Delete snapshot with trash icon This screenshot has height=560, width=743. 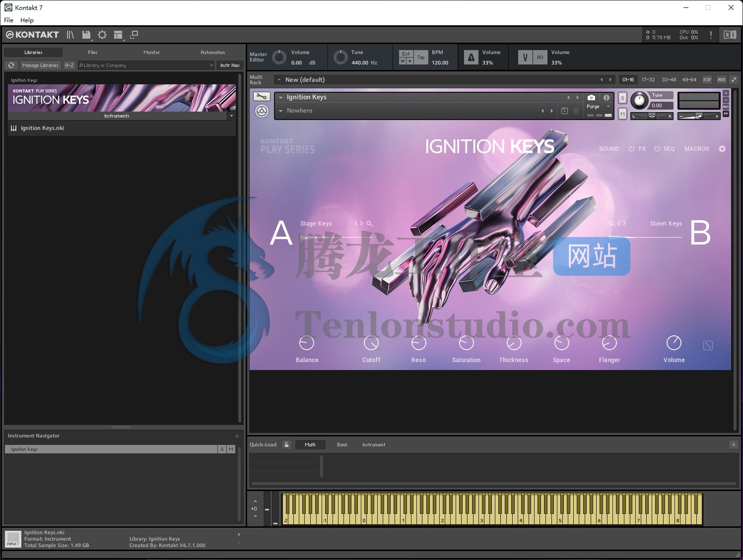click(x=576, y=111)
